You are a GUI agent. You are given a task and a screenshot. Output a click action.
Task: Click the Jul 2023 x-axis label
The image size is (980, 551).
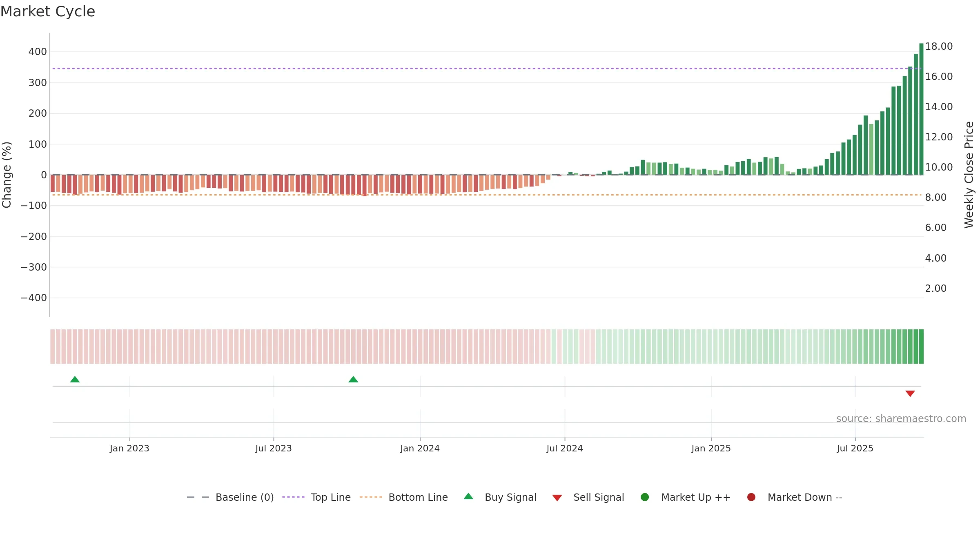point(274,449)
